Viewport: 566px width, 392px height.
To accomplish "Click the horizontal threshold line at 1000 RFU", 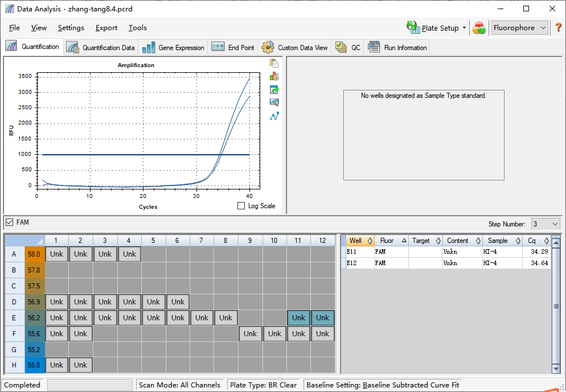I will [x=146, y=154].
